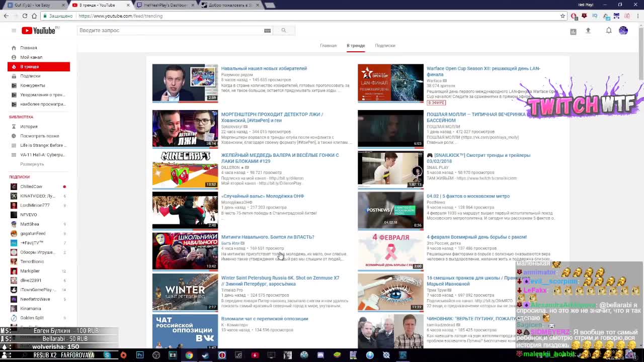Click the upload video icon
This screenshot has width=644, height=362.
pos(588,31)
